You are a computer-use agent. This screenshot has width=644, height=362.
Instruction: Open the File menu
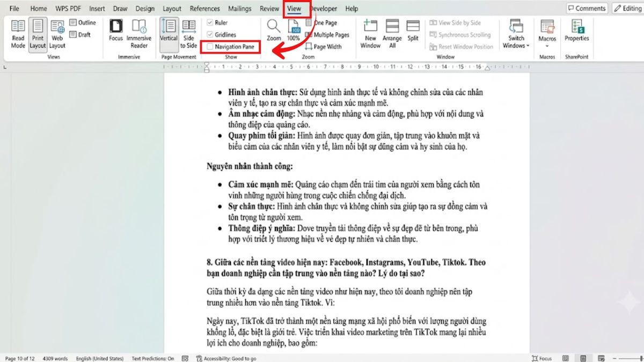click(14, 9)
